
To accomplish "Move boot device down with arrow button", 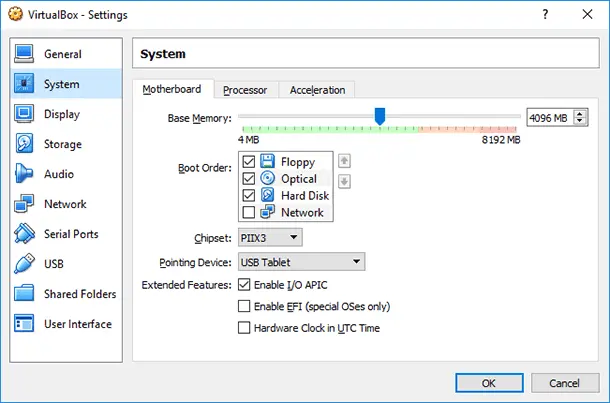I will point(344,181).
